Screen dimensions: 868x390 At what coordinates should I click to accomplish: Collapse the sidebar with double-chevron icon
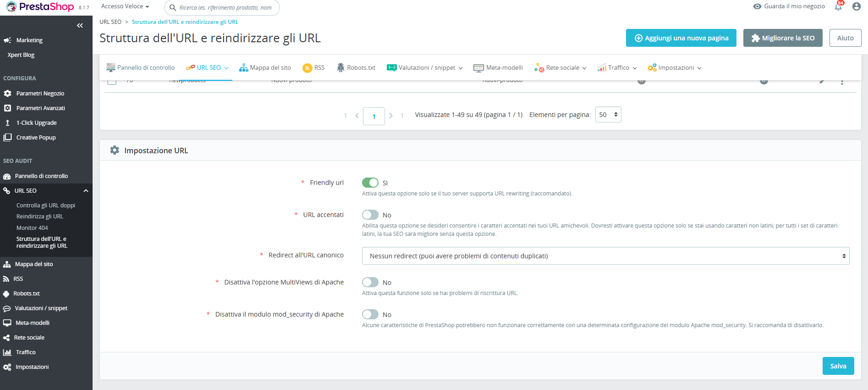pyautogui.click(x=80, y=26)
